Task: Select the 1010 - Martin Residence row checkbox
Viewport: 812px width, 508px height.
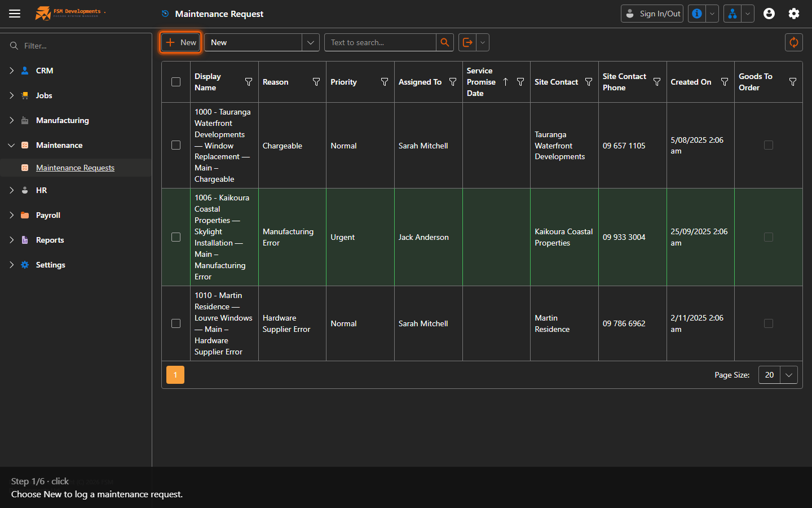Action: [176, 323]
